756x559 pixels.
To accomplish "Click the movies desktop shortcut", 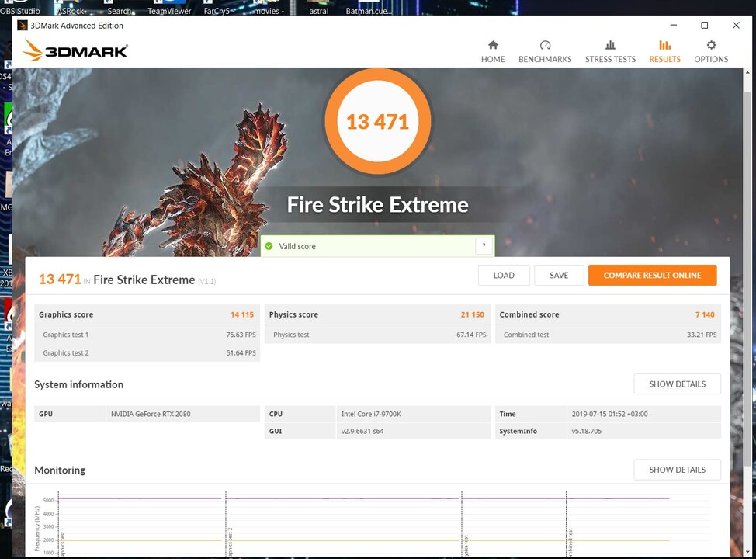I will tap(269, 9).
